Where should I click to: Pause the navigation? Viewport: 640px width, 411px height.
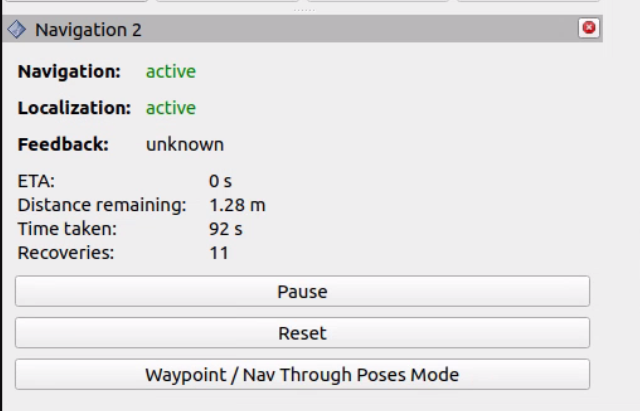tap(302, 292)
